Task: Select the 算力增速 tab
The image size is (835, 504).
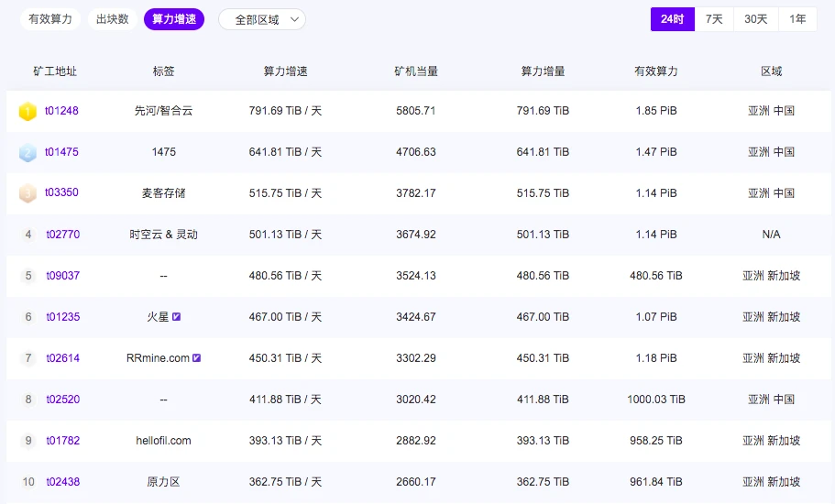Action: 174,19
